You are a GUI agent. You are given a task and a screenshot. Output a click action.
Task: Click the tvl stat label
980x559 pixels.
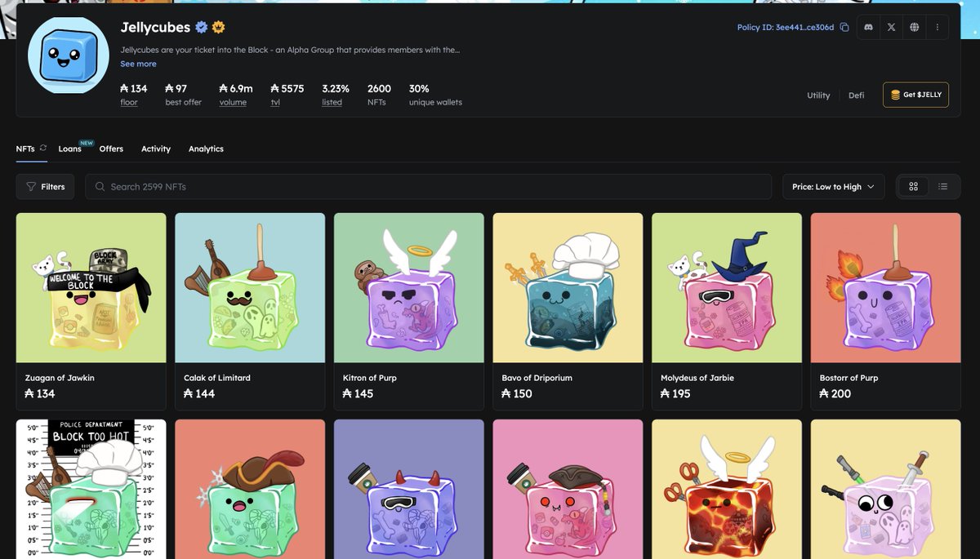(275, 103)
